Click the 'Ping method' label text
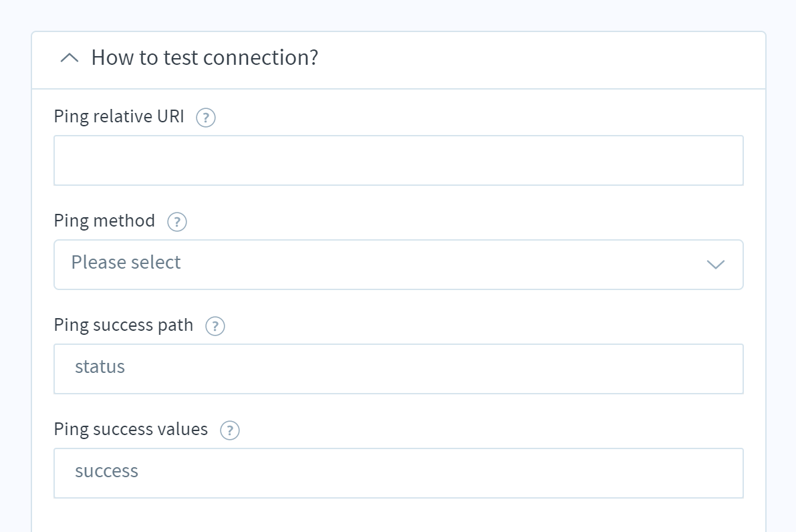Viewport: 796px width, 532px height. click(104, 221)
